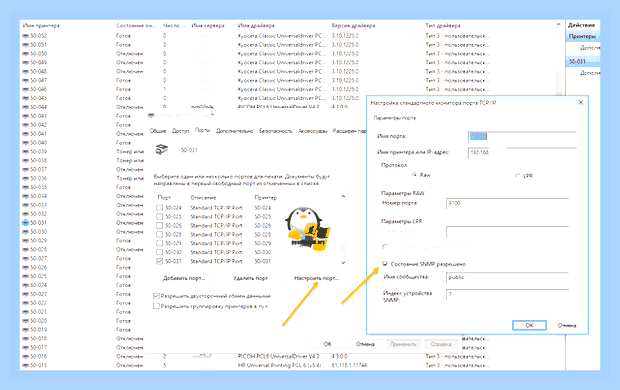Check port 50-028 in the ports list

click(159, 235)
